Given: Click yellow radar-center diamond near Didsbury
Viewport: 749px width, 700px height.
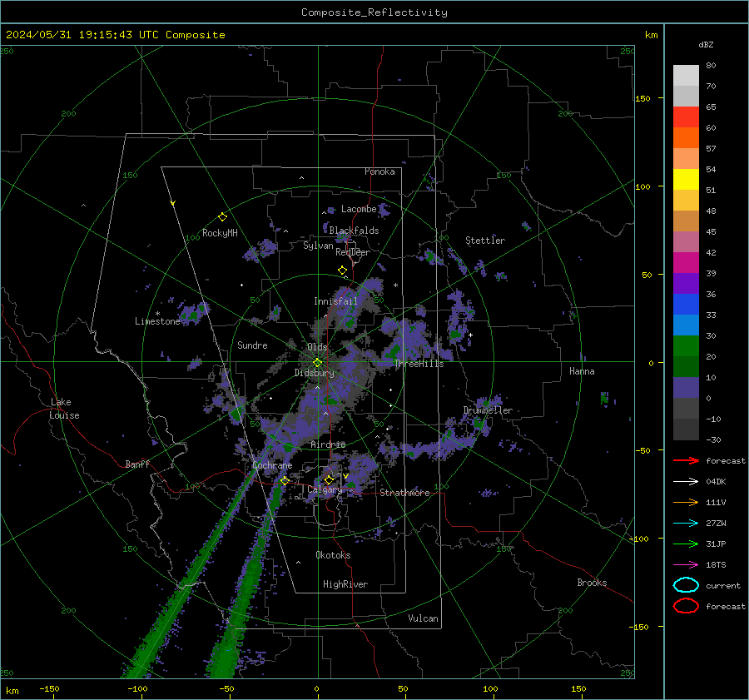Looking at the screenshot, I should pos(317,363).
